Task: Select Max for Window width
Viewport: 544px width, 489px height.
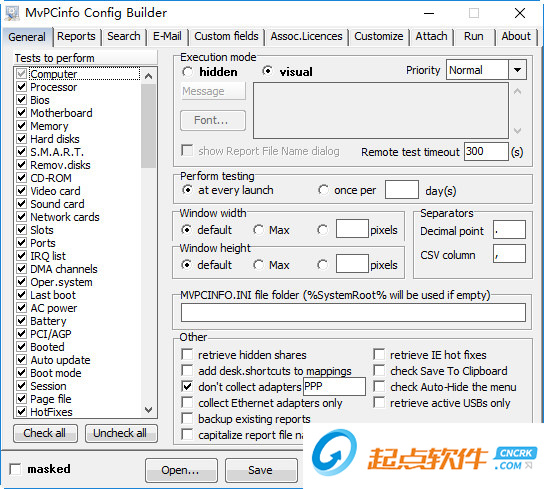Action: pos(258,230)
